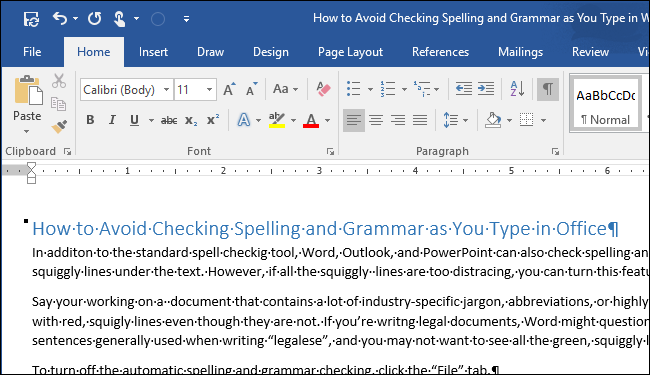Click the Cut scissors icon
Image resolution: width=650 pixels, height=375 pixels.
click(x=59, y=81)
